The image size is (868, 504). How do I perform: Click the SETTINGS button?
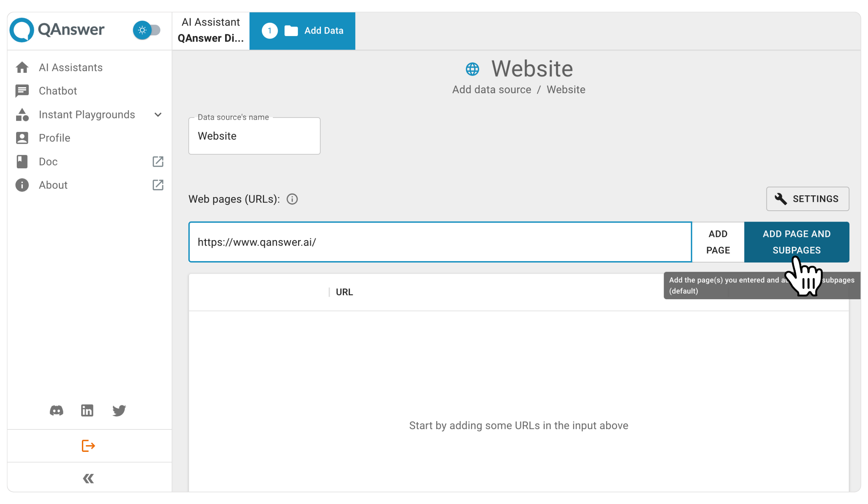[x=807, y=198]
